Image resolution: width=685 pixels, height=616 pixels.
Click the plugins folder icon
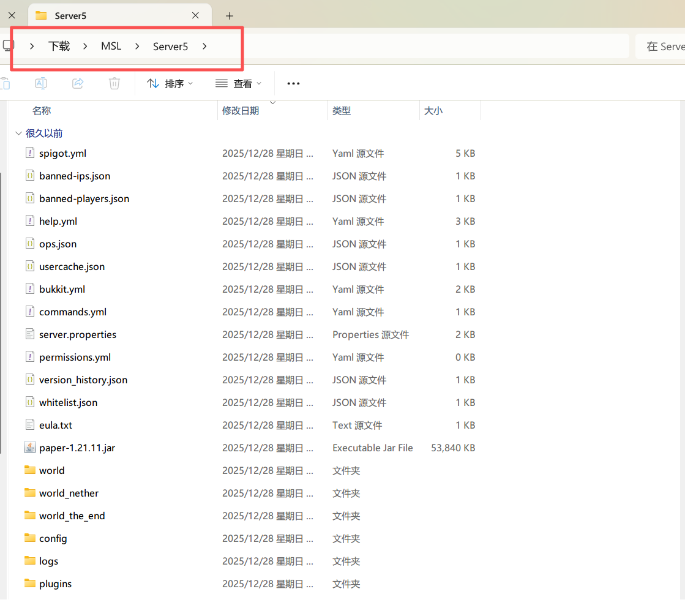point(30,584)
